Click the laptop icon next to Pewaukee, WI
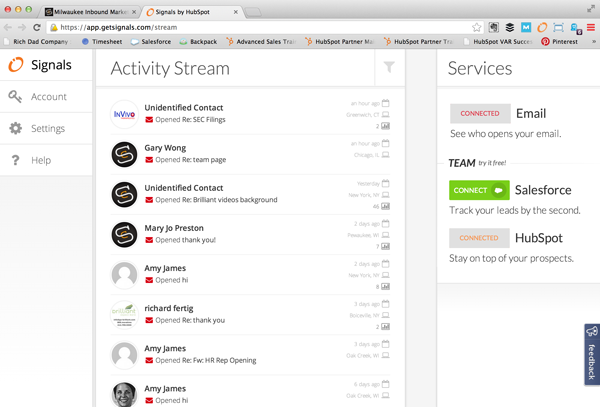This screenshot has height=407, width=600. 386,235
